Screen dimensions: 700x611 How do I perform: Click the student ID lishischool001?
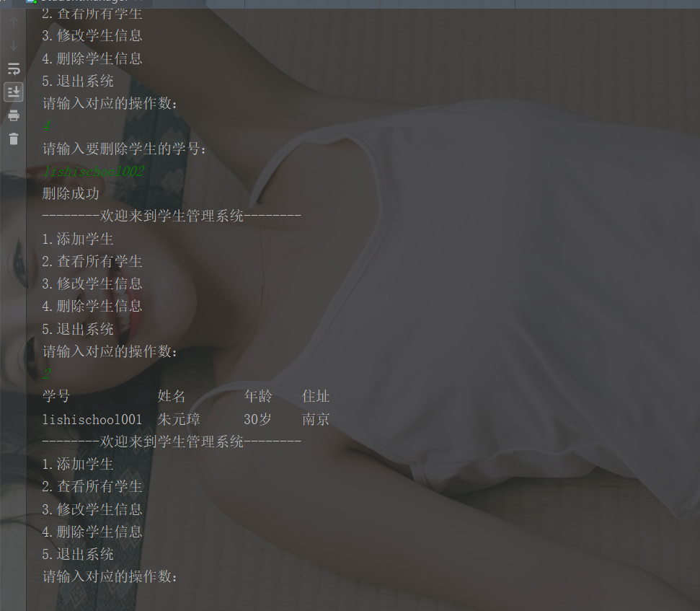[92, 419]
